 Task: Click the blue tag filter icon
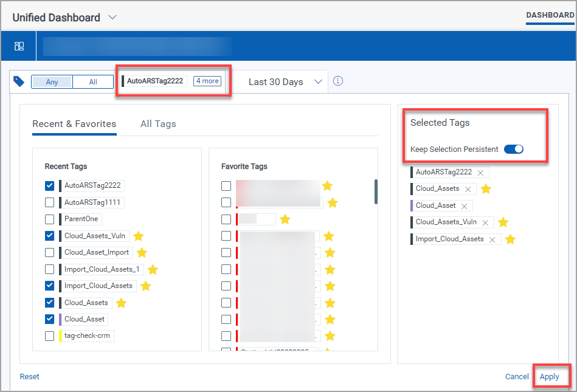[x=19, y=81]
